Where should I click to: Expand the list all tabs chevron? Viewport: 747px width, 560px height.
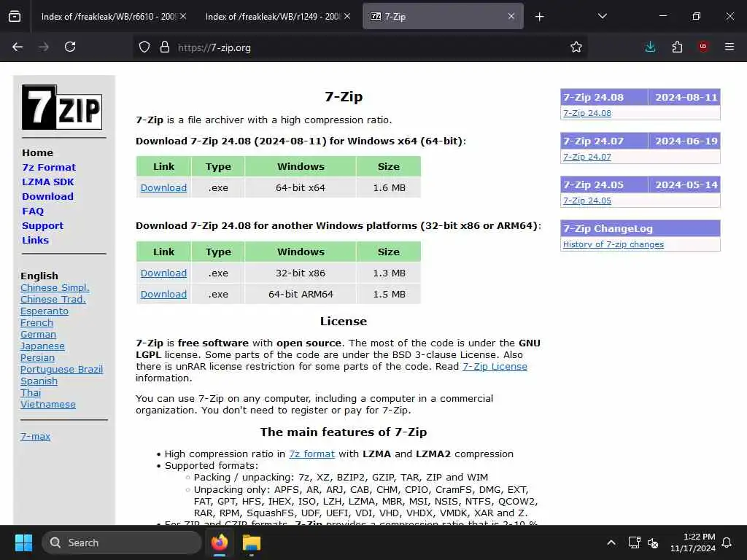(602, 16)
